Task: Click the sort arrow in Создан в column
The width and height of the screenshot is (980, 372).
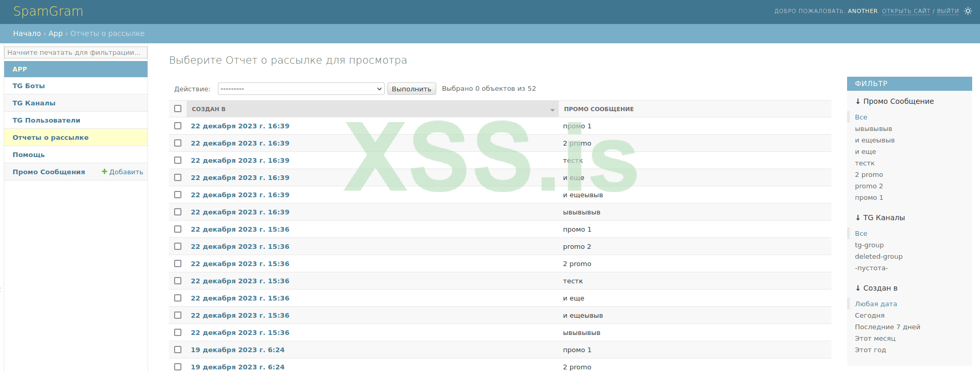Action: point(552,110)
